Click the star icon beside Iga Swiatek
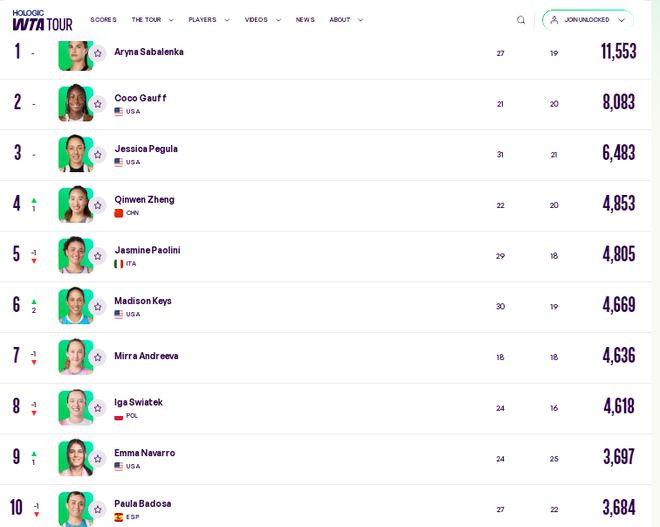660x527 pixels. [x=98, y=408]
